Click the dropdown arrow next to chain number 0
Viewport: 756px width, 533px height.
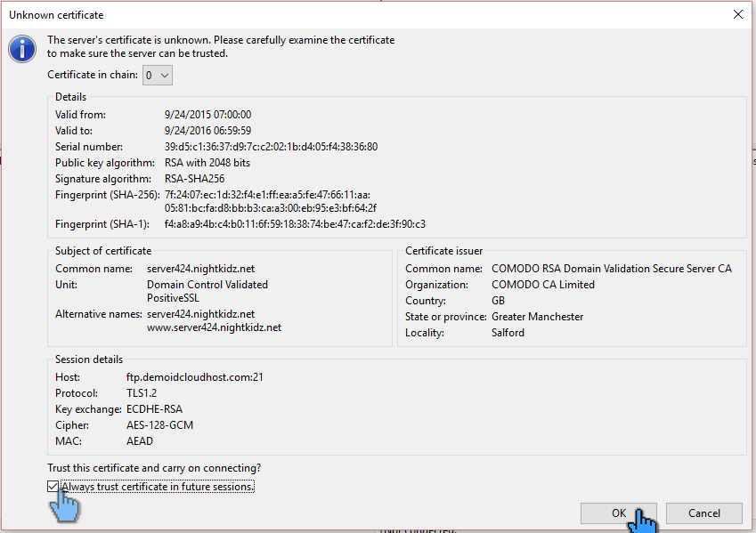[166, 75]
